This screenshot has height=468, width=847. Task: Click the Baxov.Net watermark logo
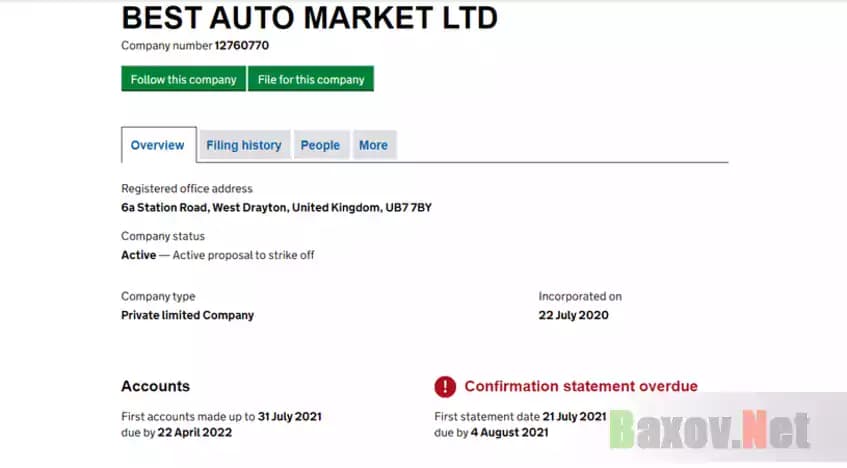click(x=708, y=430)
